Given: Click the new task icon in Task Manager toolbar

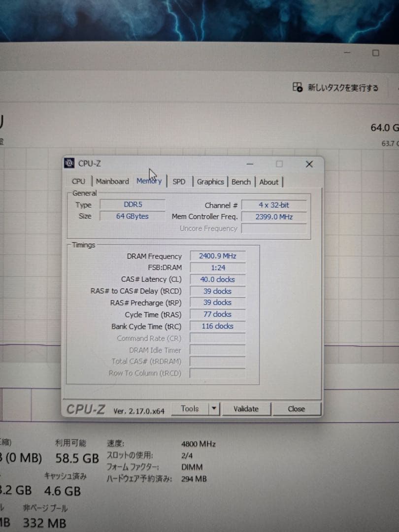Looking at the screenshot, I should [298, 87].
